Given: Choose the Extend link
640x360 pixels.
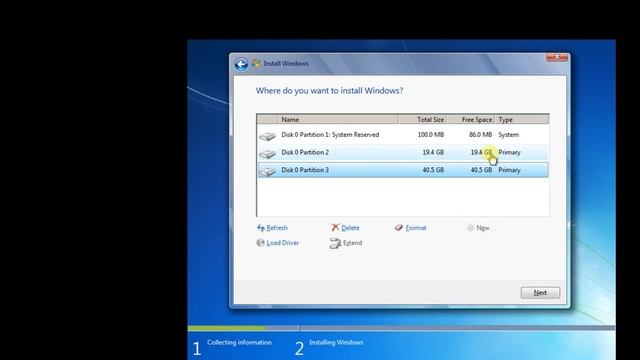Looking at the screenshot, I should 352,243.
